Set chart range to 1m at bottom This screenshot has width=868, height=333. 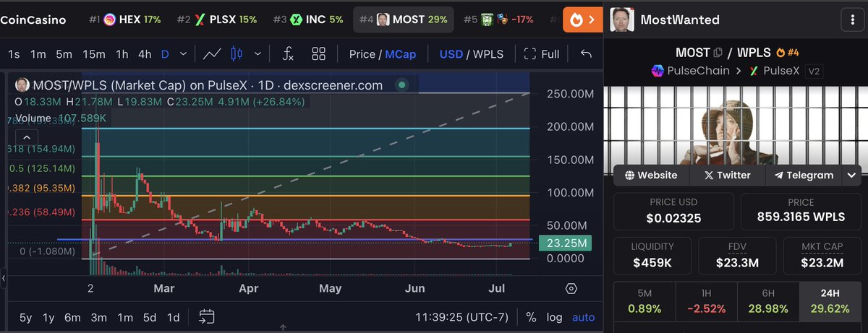[125, 316]
